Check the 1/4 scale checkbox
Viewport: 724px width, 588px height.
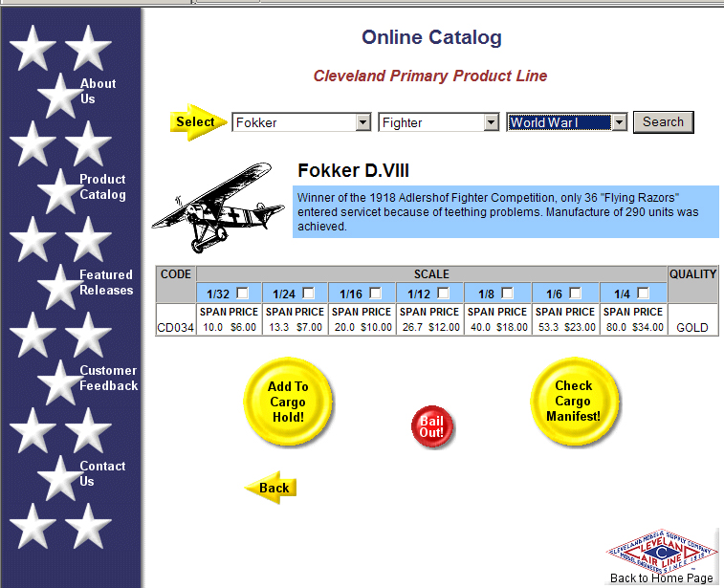(x=643, y=293)
